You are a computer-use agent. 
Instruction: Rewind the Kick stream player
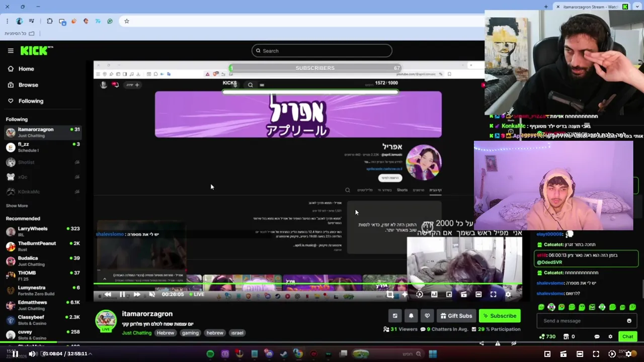click(107, 295)
